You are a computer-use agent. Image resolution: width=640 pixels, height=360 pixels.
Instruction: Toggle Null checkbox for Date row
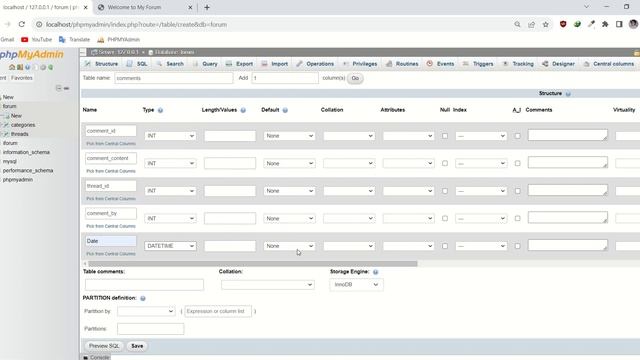445,246
